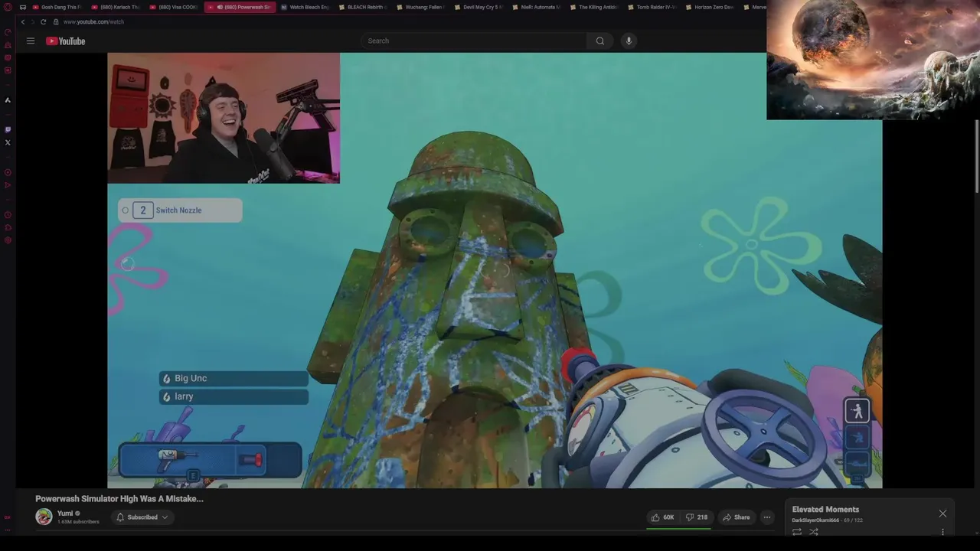Click the in-video Switch Nozzle prompt
Image resolution: width=980 pixels, height=551 pixels.
click(180, 210)
